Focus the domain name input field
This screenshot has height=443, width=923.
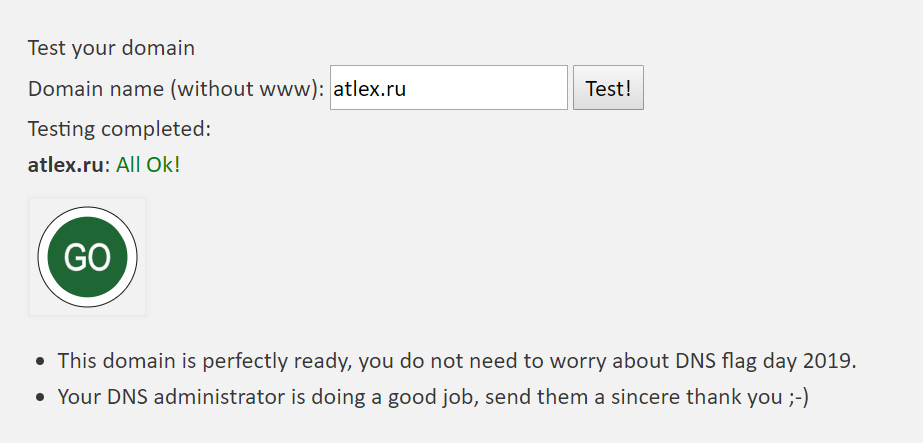[449, 88]
